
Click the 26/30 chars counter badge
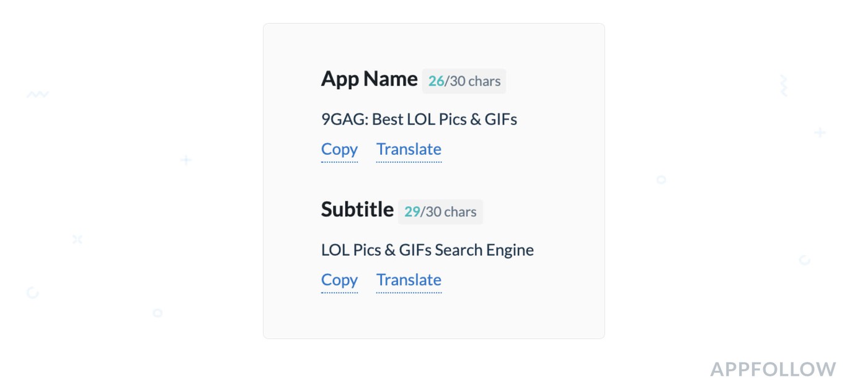pyautogui.click(x=464, y=81)
